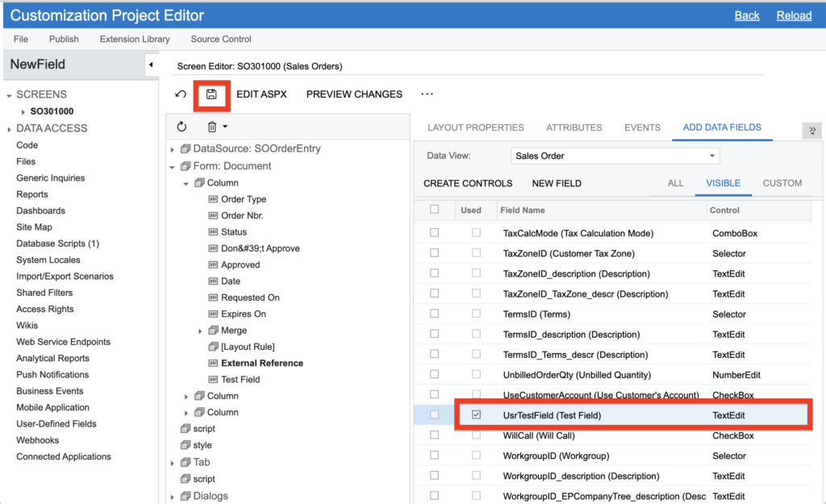Collapse the left navigation panel arrow
Screen dimensions: 826x504
click(x=151, y=65)
